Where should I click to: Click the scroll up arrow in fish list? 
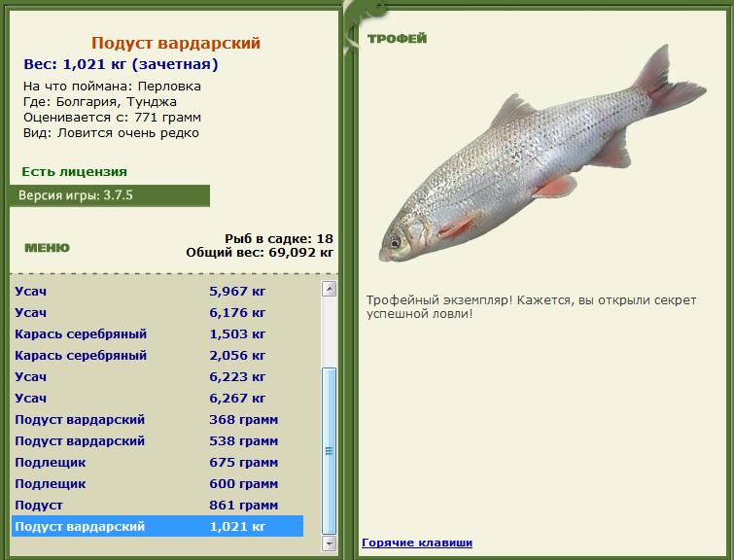click(329, 289)
